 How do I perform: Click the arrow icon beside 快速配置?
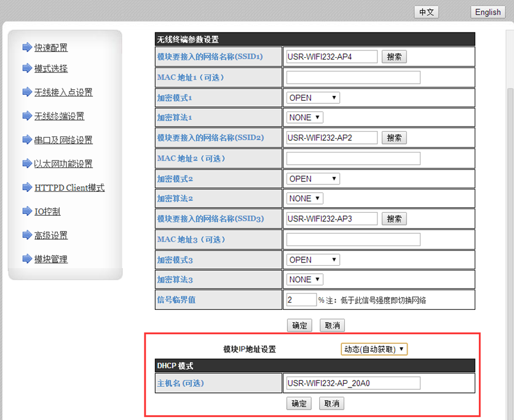click(26, 47)
